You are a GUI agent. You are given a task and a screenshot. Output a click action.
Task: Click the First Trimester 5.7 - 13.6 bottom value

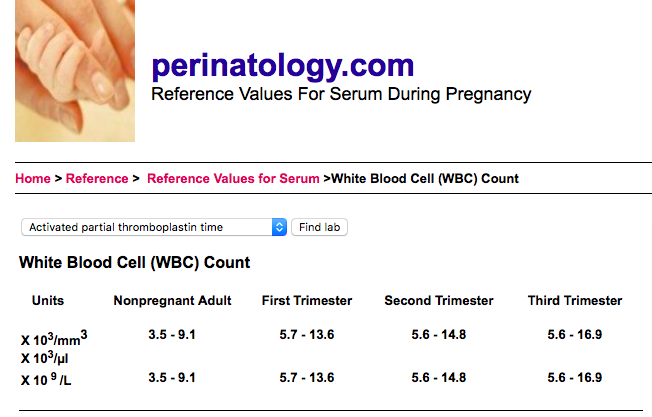[x=307, y=378]
